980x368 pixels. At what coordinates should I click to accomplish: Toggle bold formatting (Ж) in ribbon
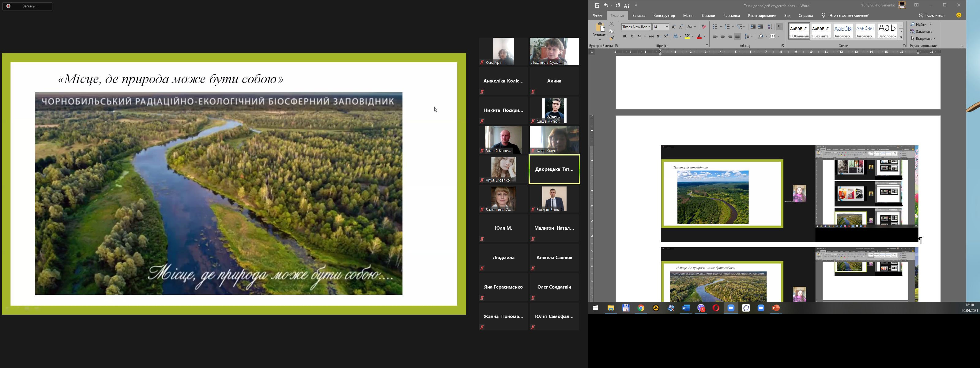(x=624, y=36)
